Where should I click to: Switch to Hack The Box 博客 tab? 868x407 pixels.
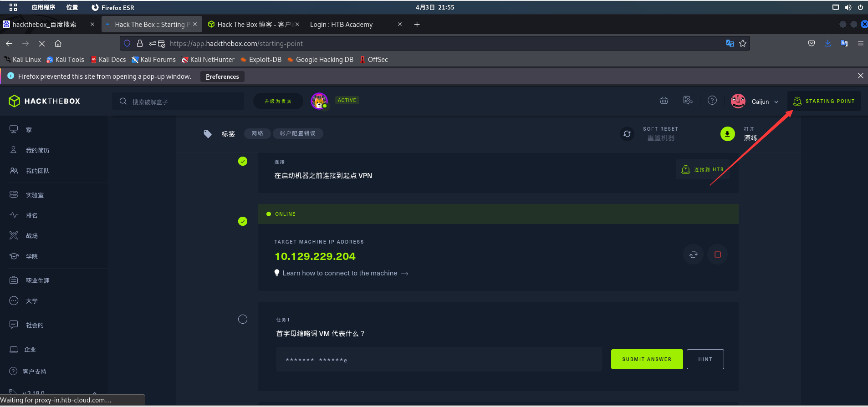tap(253, 25)
